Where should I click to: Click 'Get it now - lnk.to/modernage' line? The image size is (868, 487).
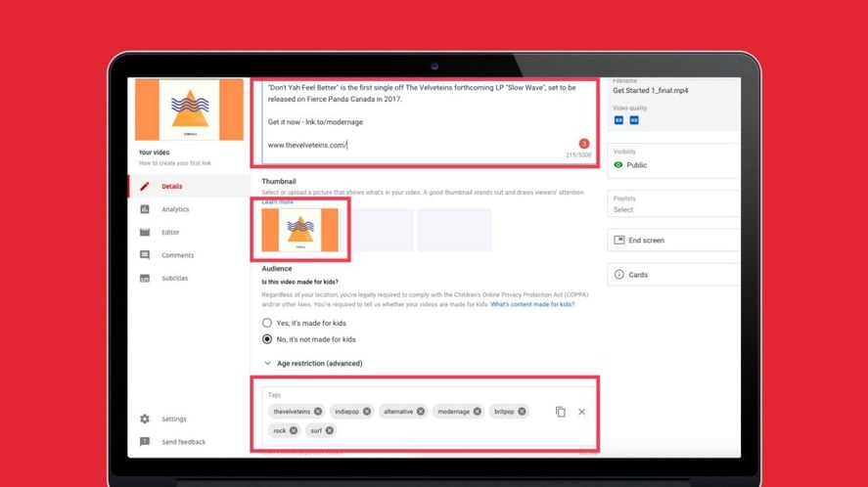(x=315, y=122)
